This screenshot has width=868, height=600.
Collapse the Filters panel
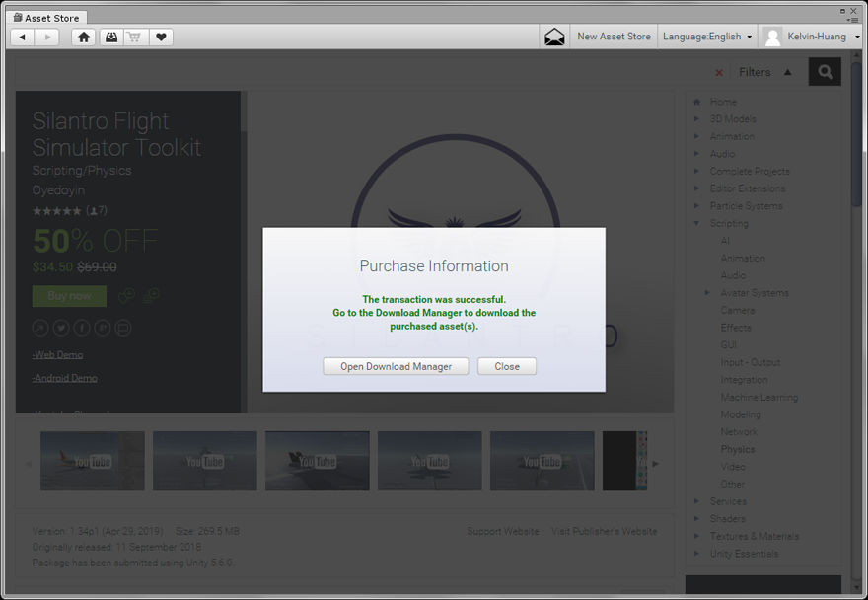point(788,72)
